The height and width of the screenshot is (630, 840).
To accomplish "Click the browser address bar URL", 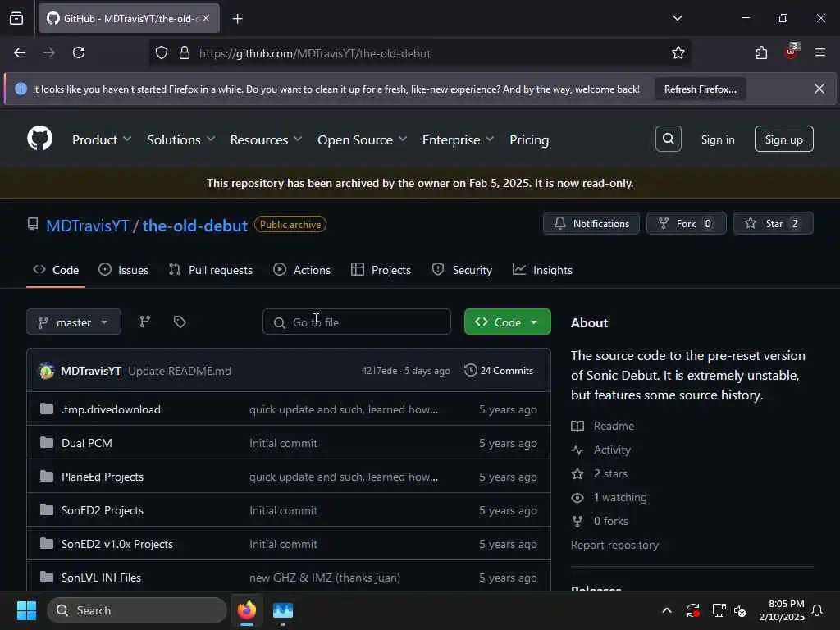I will 314,53.
